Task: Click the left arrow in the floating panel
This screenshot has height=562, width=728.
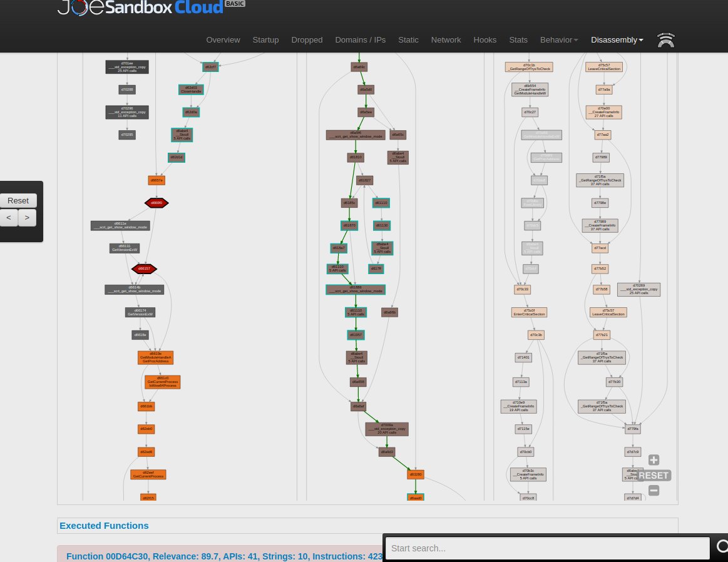Action: click(x=8, y=217)
